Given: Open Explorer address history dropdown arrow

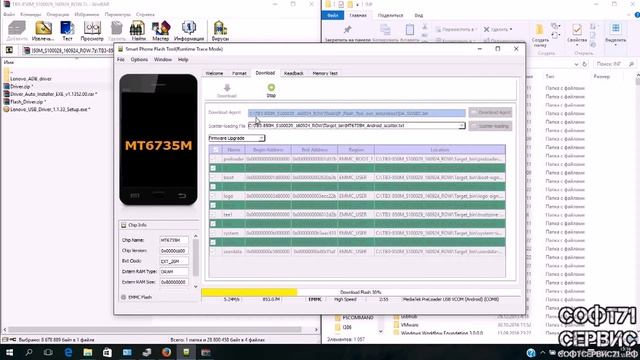Looking at the screenshot, I should click(576, 64).
